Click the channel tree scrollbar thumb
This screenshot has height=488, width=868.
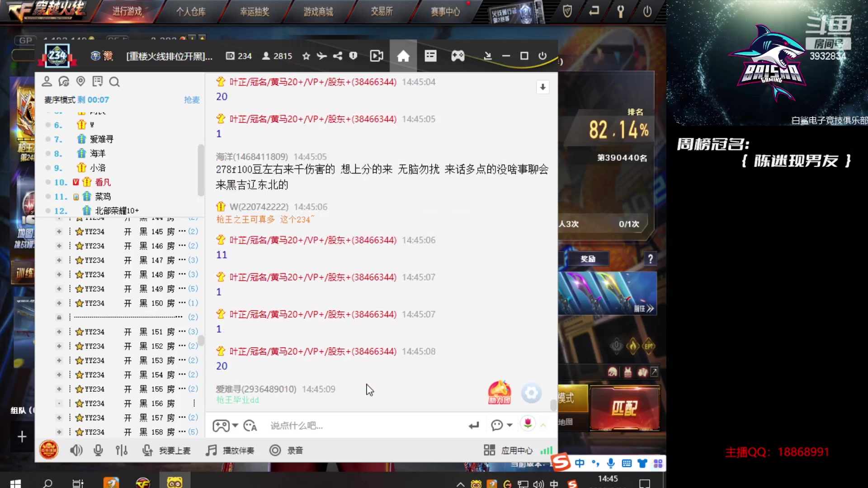(x=201, y=340)
